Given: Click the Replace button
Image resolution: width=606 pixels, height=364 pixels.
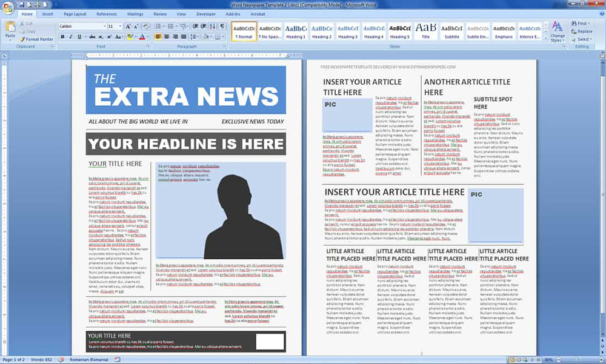Looking at the screenshot, I should pos(582,31).
